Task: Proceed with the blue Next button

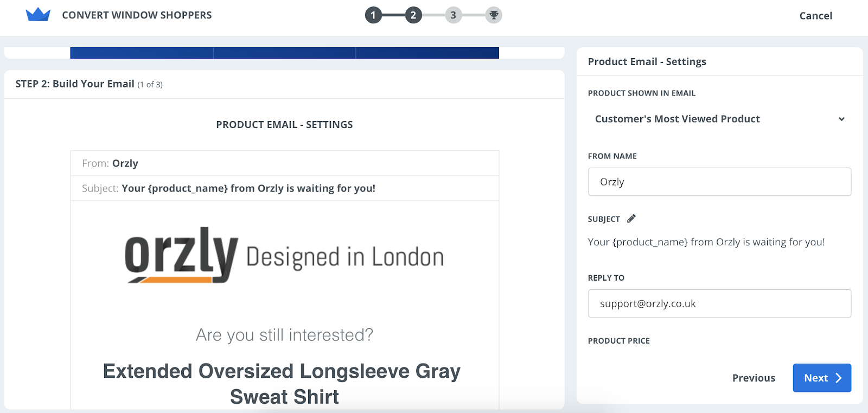Action: pos(822,378)
